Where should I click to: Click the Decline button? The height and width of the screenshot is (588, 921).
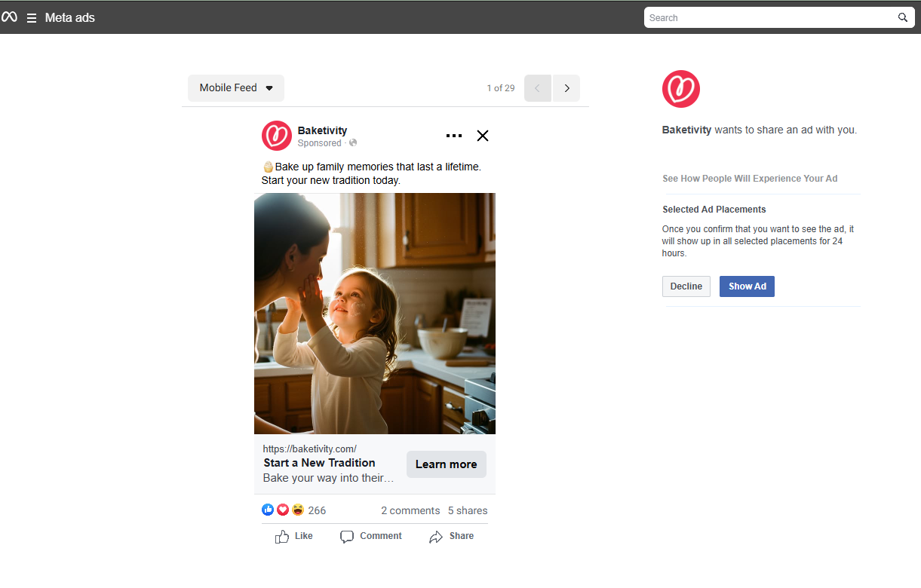(686, 286)
